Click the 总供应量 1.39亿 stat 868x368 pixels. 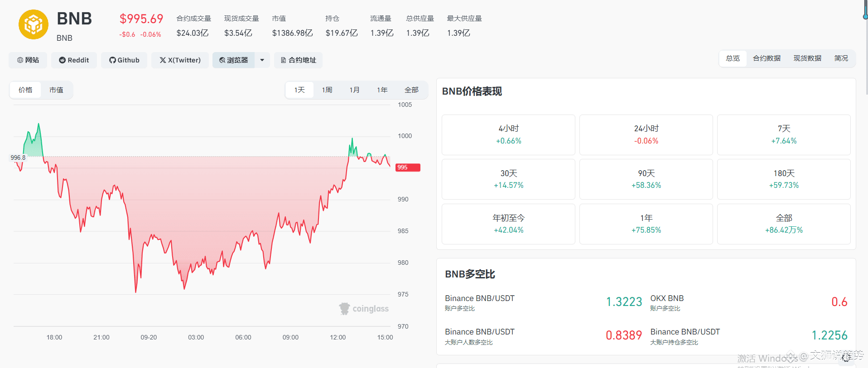click(420, 26)
